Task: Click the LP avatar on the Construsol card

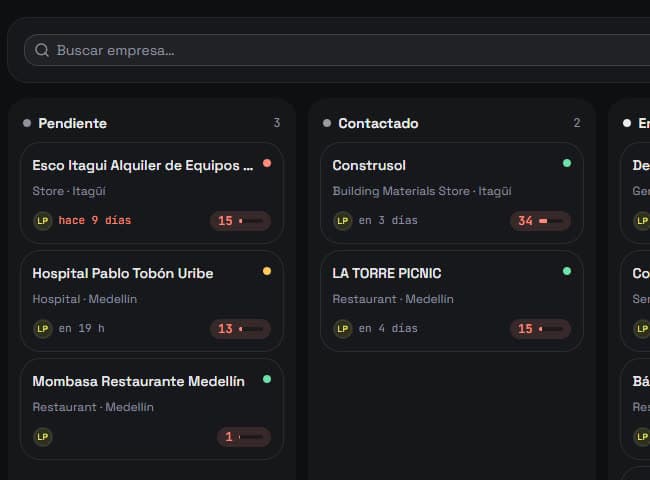Action: pos(343,221)
